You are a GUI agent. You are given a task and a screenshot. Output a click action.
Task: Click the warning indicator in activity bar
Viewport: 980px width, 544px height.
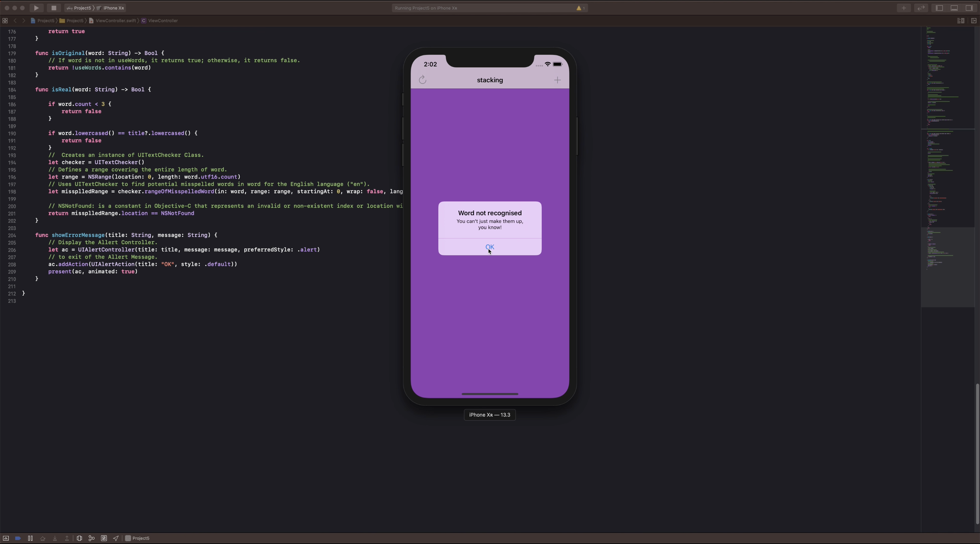pyautogui.click(x=580, y=8)
